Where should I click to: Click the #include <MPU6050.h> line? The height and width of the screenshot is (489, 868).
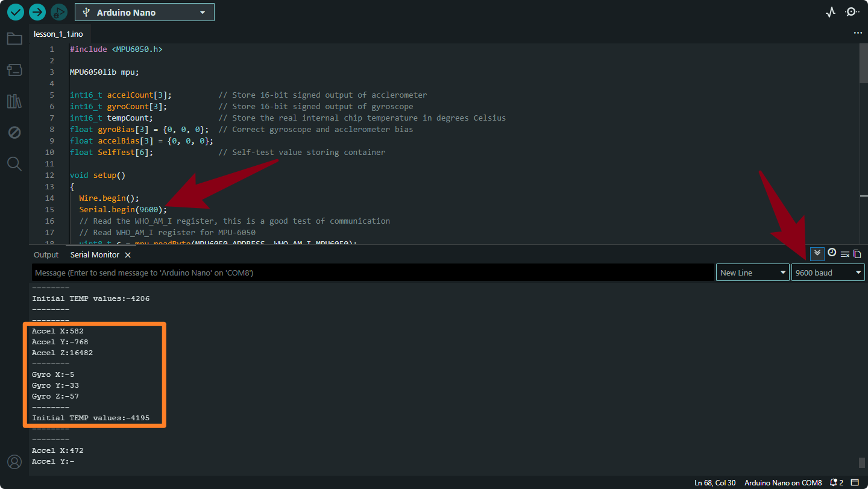coord(116,49)
